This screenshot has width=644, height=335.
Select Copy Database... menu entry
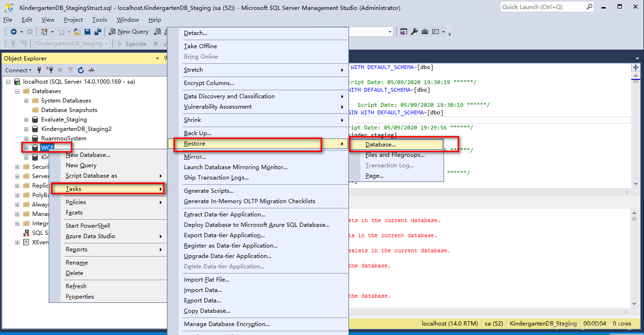(258, 311)
